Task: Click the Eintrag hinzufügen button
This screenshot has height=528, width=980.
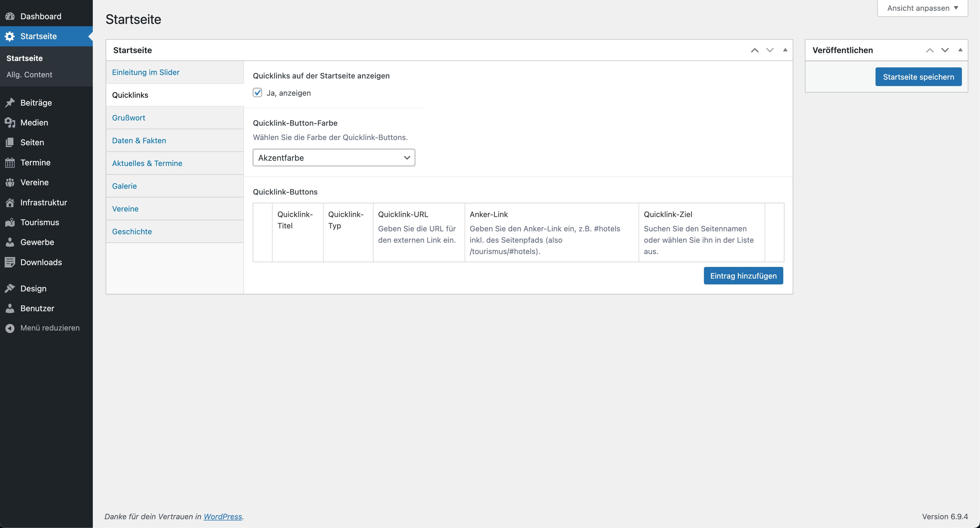Action: (743, 275)
